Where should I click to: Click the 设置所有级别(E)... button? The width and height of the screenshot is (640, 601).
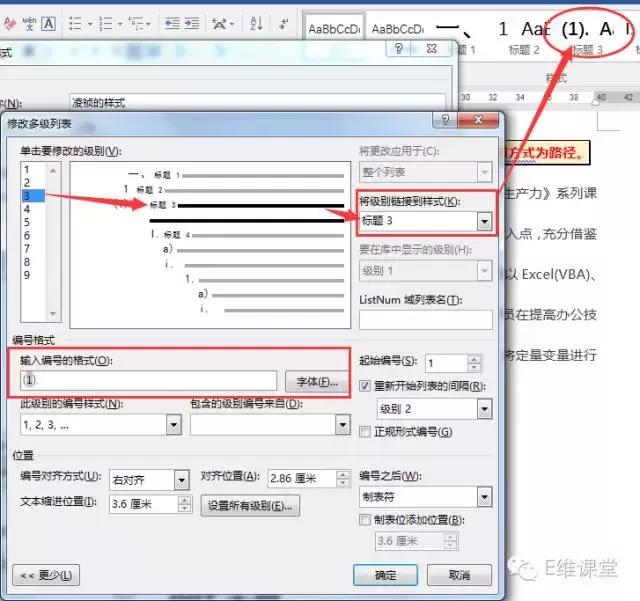point(250,506)
